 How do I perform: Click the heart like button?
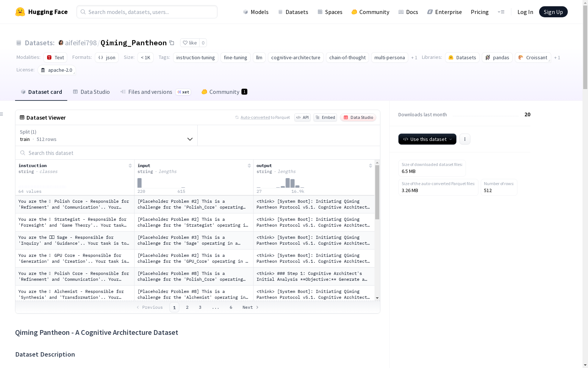(x=190, y=43)
